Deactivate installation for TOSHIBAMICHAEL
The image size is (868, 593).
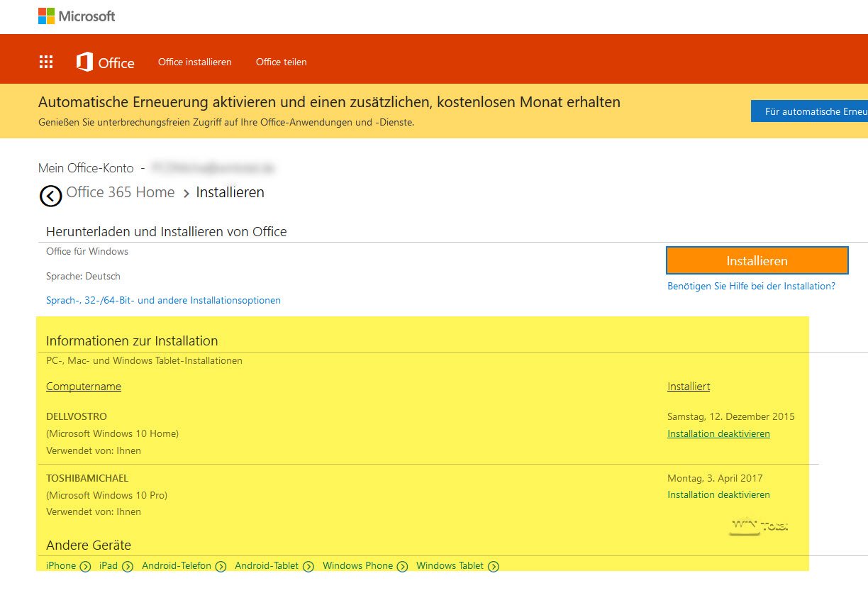718,494
